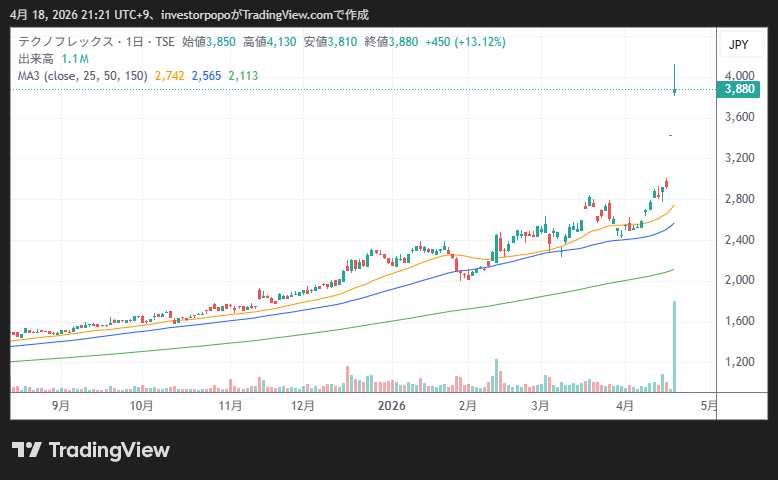778x480 pixels.
Task: Click the 出来高 volume indicator label
Action: 35,59
